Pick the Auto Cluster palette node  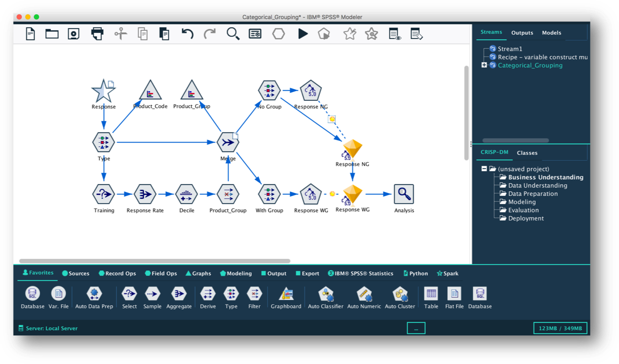(400, 298)
